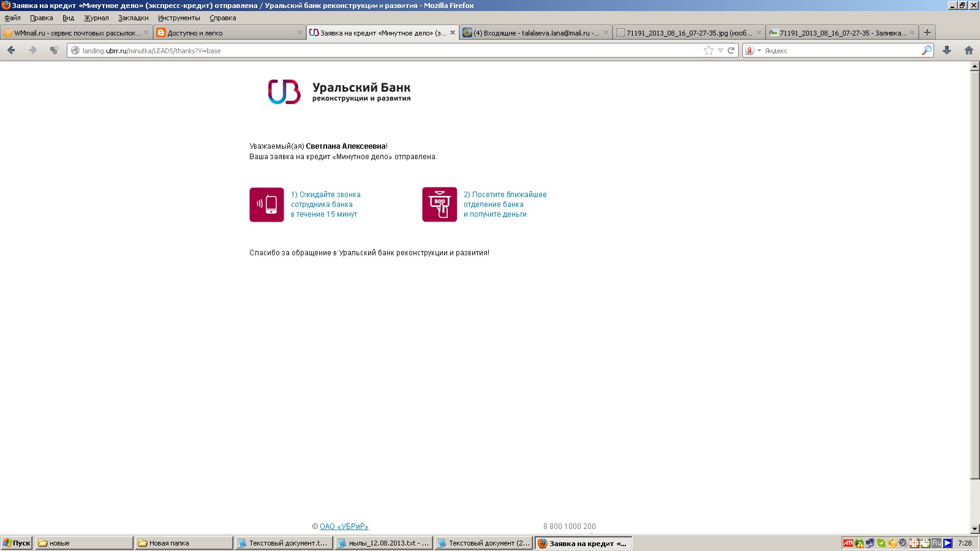Click the green clock-like tray icon
980x551 pixels.
(925, 543)
